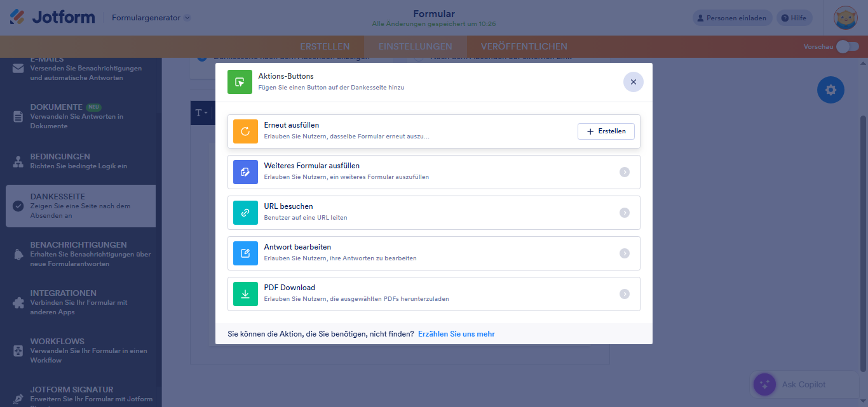This screenshot has width=868, height=407.
Task: Switch to the VERÖFFENTLICHEN tab
Action: point(524,46)
